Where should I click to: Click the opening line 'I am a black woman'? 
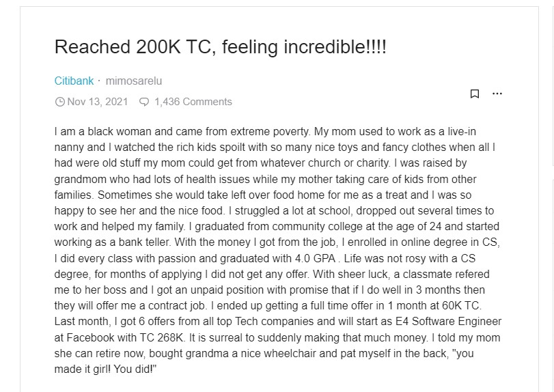(103, 132)
